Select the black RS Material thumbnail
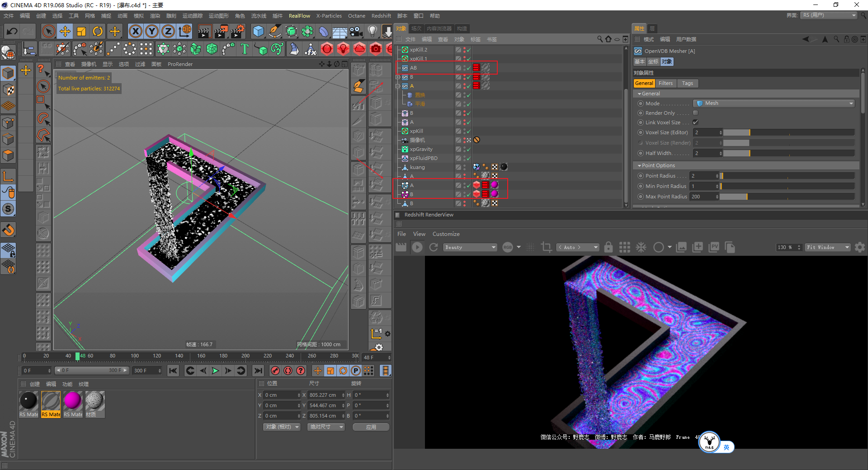 pyautogui.click(x=28, y=401)
